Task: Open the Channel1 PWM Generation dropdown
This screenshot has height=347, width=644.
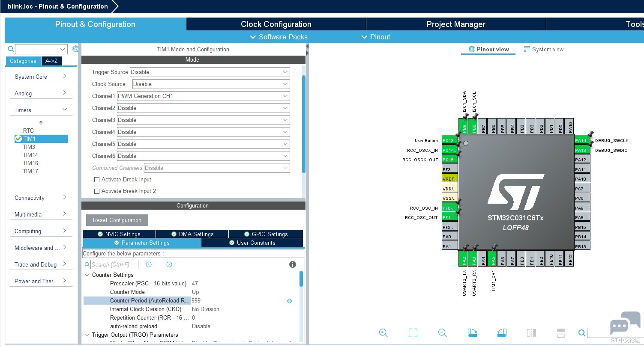Action: pos(204,96)
